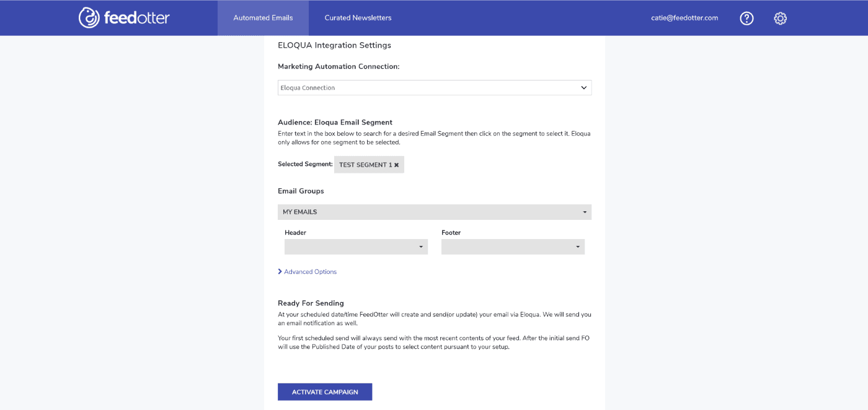Open the help question mark icon

point(746,19)
